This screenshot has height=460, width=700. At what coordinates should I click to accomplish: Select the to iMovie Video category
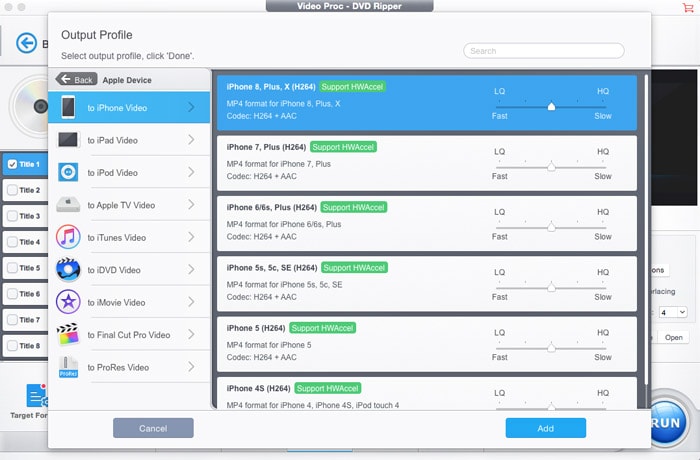129,302
